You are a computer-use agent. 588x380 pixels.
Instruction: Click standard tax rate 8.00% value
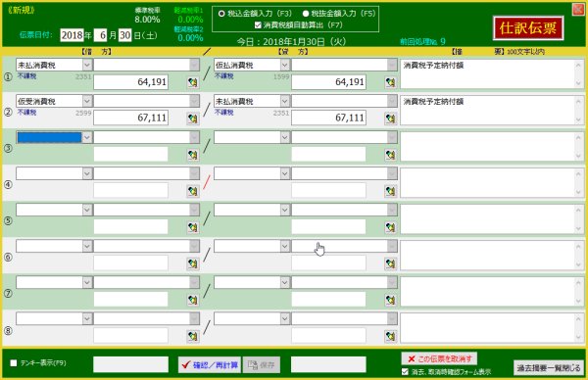pyautogui.click(x=147, y=20)
